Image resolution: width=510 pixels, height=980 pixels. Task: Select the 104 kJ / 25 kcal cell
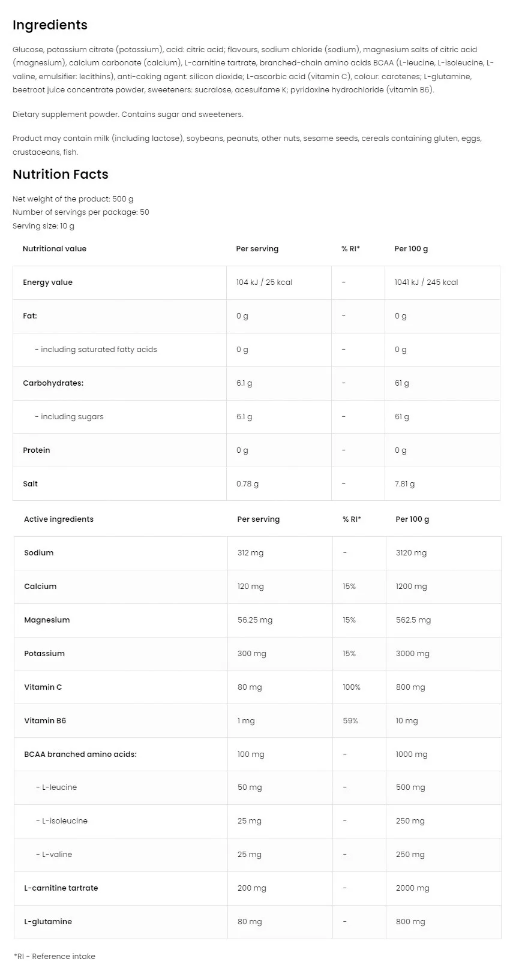(264, 282)
